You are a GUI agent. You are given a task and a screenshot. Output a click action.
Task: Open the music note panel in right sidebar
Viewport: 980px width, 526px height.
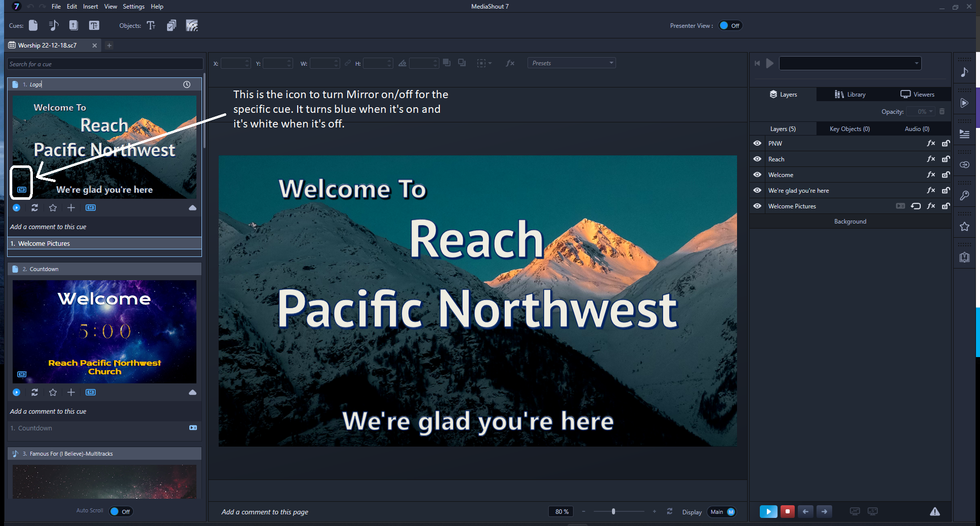click(964, 72)
